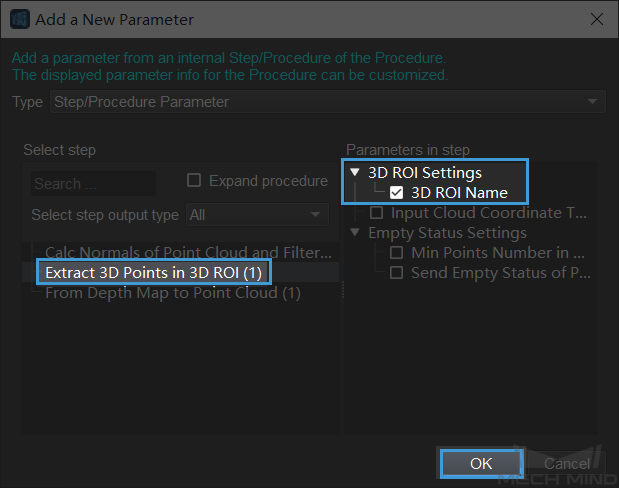
Task: Collapse the Empty Status Settings group
Action: pos(355,232)
